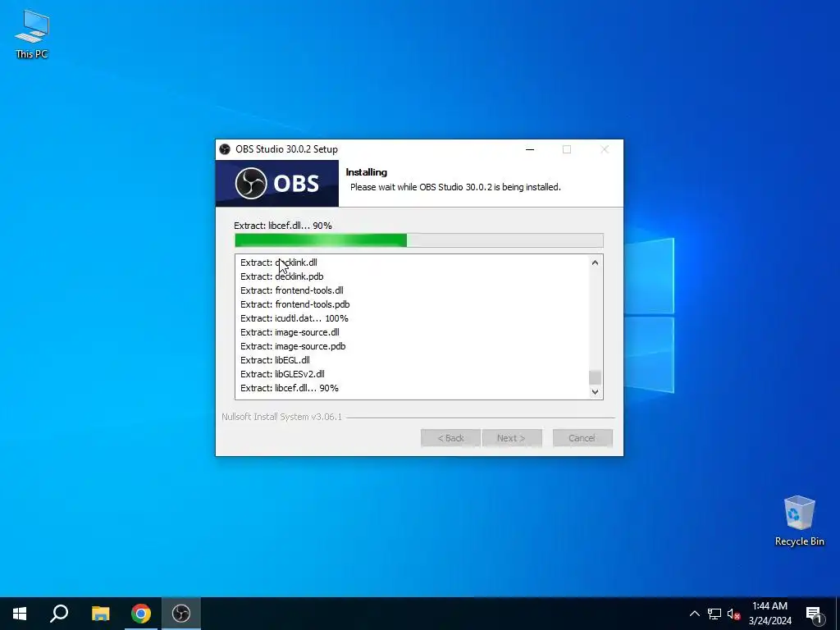
Task: Click the log scrollbar up arrow
Action: (595, 262)
